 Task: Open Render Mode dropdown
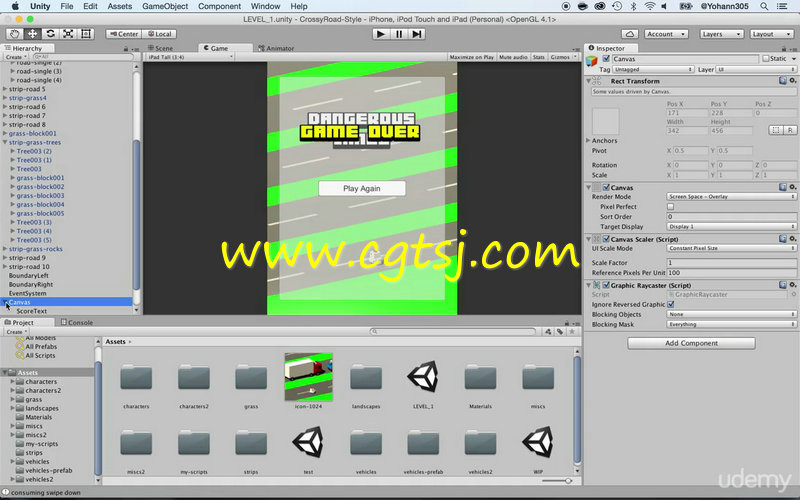731,196
